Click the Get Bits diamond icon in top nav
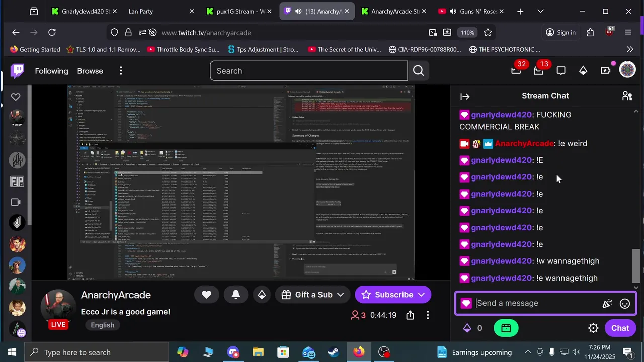 coord(583,71)
